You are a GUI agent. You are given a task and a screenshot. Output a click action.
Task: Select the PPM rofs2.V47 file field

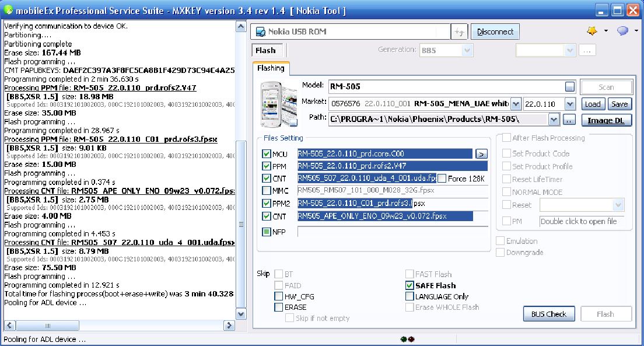(392, 166)
